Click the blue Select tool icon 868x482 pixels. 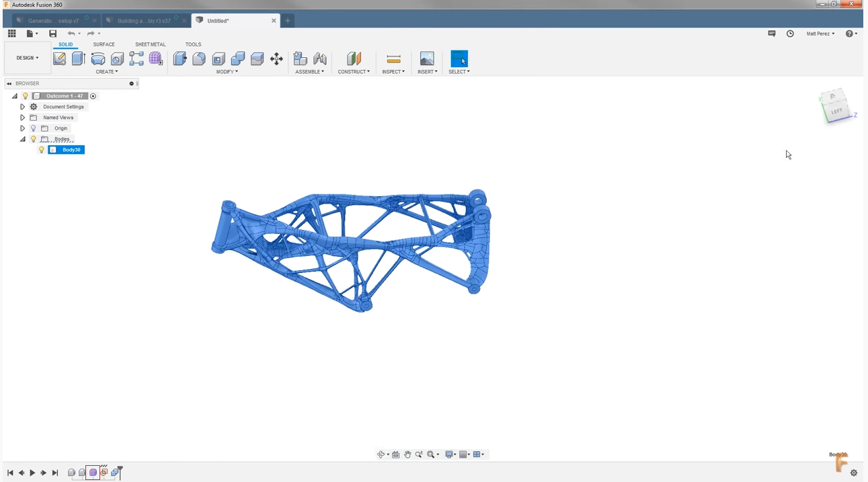[x=459, y=58]
